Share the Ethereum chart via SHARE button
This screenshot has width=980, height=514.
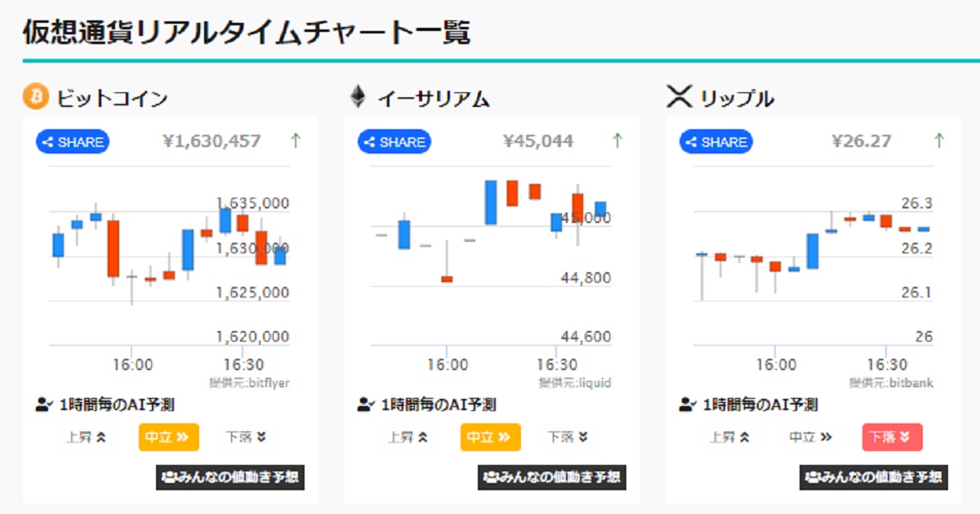point(394,141)
